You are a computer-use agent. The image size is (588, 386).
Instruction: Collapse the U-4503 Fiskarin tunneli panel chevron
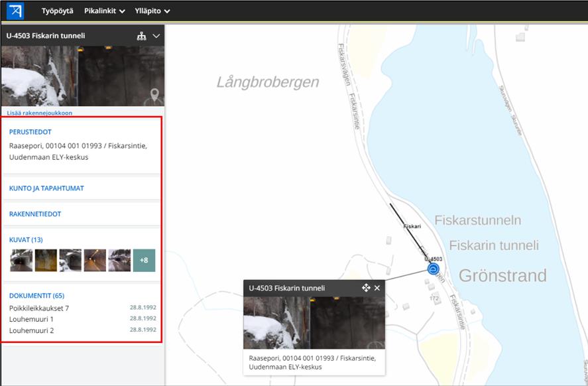156,36
